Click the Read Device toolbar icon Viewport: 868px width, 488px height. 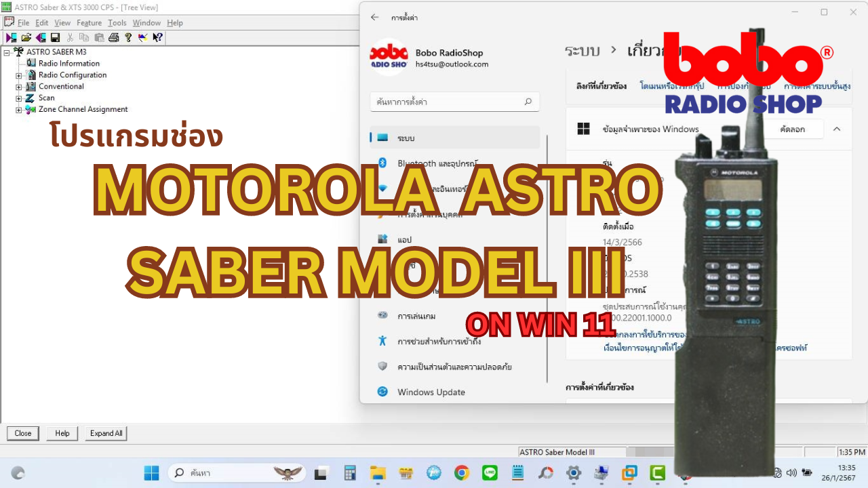12,37
